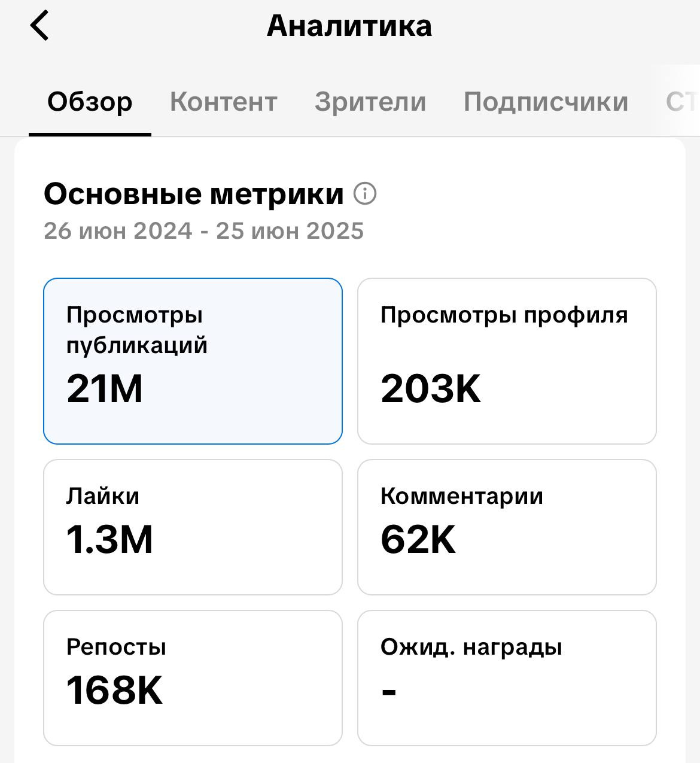Select the Просмотры профиля metric card
Viewport: 700px width, 763px height.
pyautogui.click(x=507, y=361)
